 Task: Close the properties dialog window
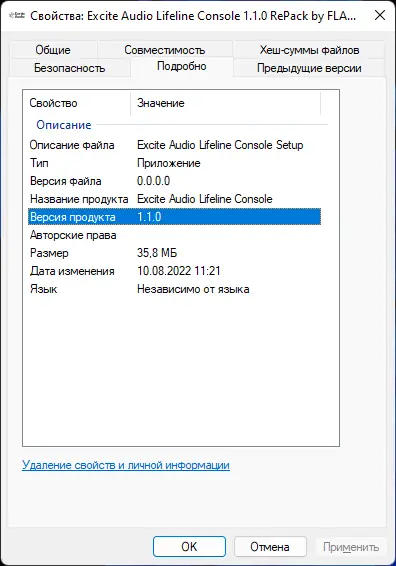pyautogui.click(x=379, y=16)
